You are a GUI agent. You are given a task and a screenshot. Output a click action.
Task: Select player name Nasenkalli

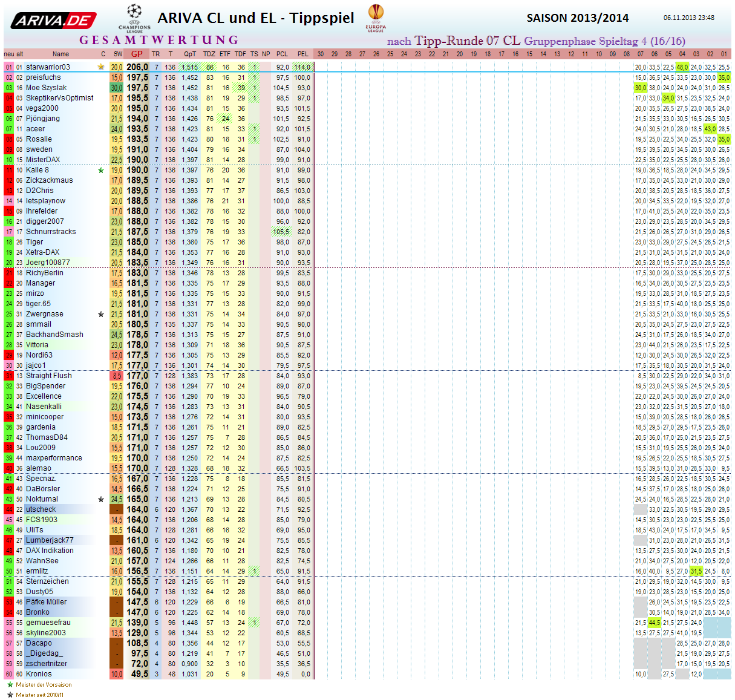(44, 407)
